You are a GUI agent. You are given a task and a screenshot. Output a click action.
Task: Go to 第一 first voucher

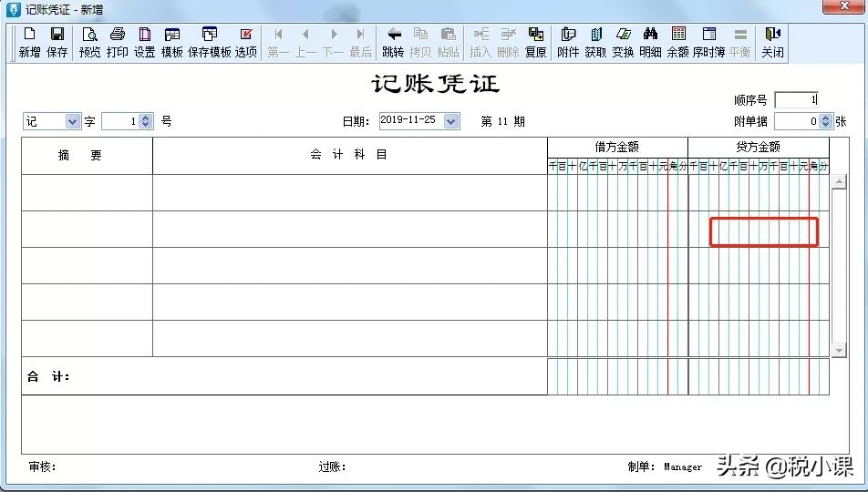tap(278, 42)
